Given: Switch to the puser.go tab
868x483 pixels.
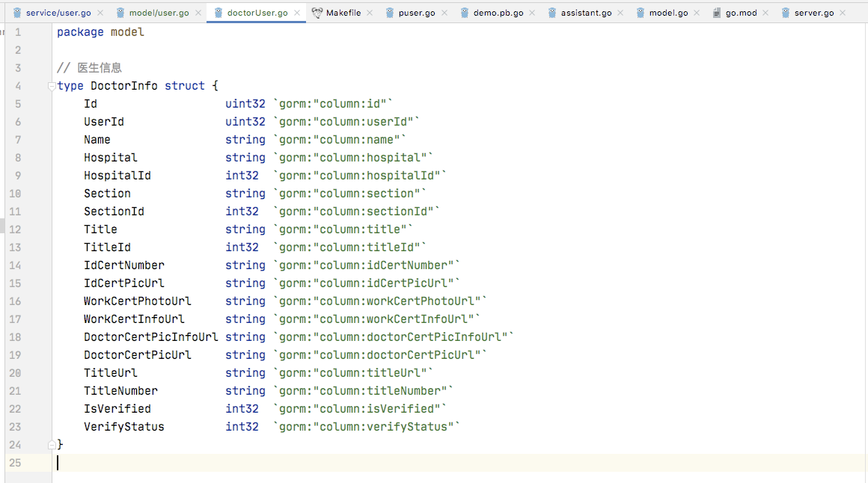Looking at the screenshot, I should point(417,13).
